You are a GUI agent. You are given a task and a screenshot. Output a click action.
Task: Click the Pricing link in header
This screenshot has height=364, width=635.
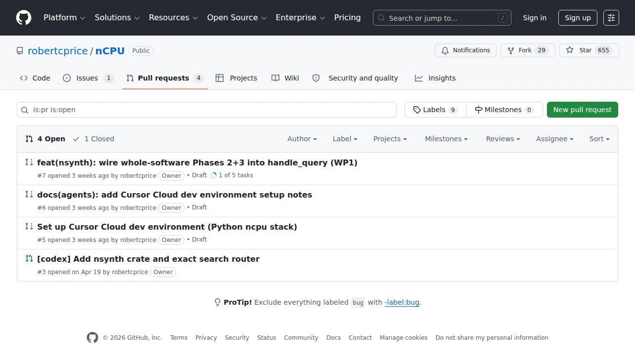[x=348, y=18]
